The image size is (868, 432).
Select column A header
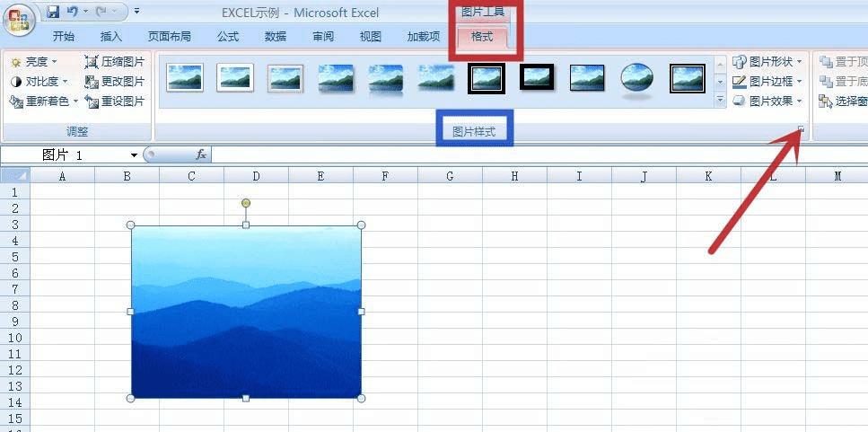click(62, 176)
